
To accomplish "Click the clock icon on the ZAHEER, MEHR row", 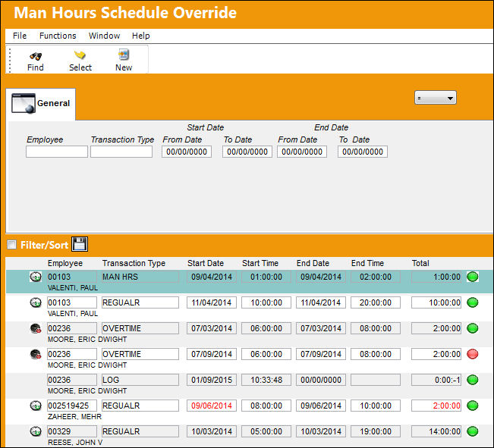I will [36, 406].
